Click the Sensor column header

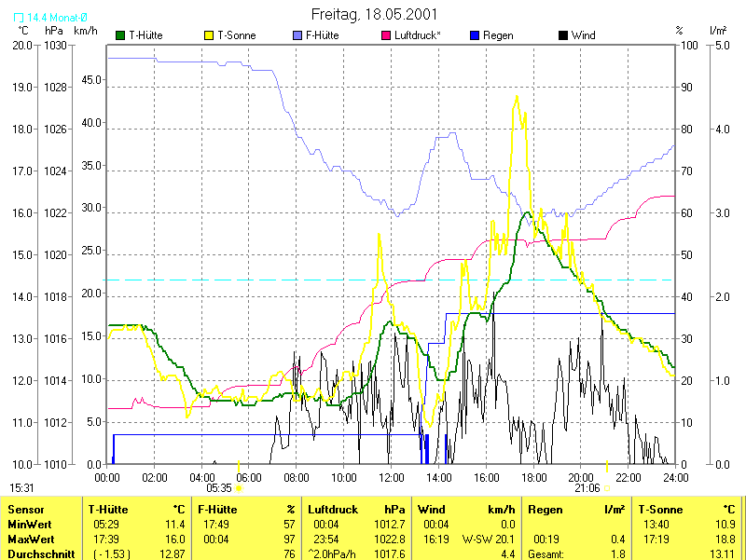26,510
